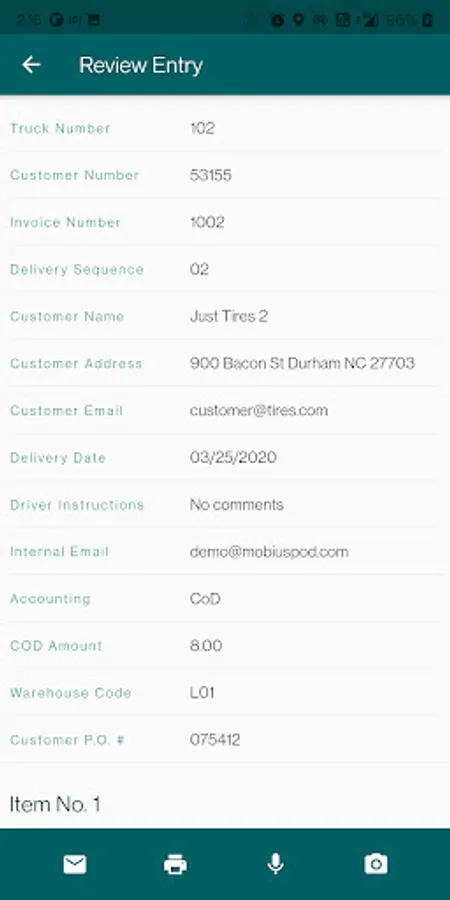This screenshot has width=450, height=900.
Task: Tap the email envelope icon
Action: point(75,864)
